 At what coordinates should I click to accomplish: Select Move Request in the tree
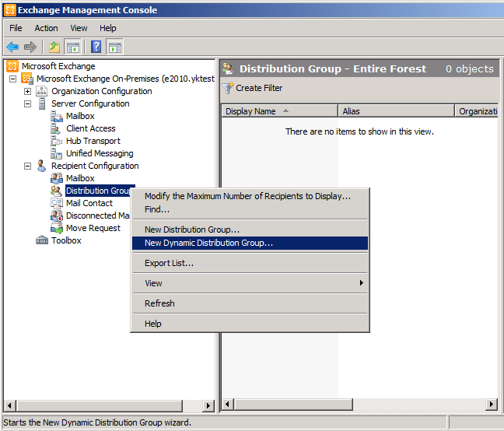click(93, 228)
